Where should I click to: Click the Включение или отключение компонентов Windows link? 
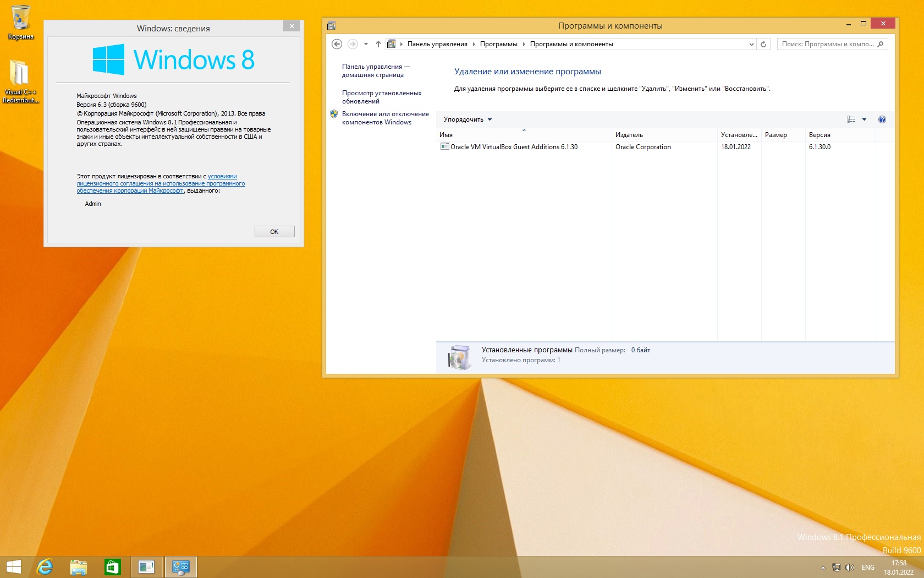[x=385, y=118]
